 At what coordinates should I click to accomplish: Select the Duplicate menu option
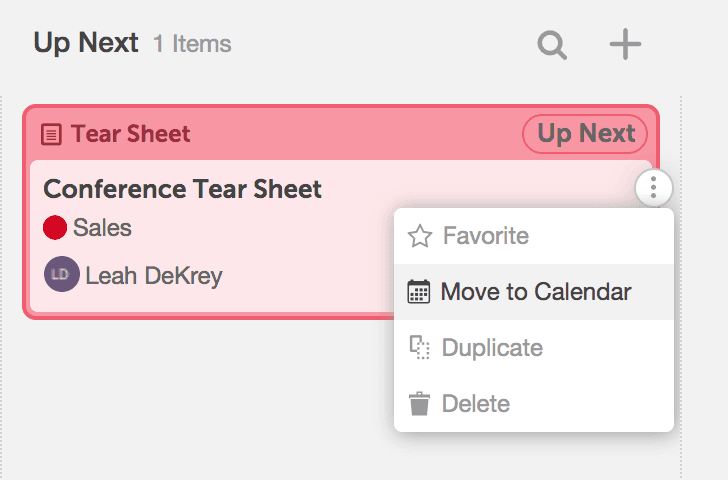tap(492, 348)
